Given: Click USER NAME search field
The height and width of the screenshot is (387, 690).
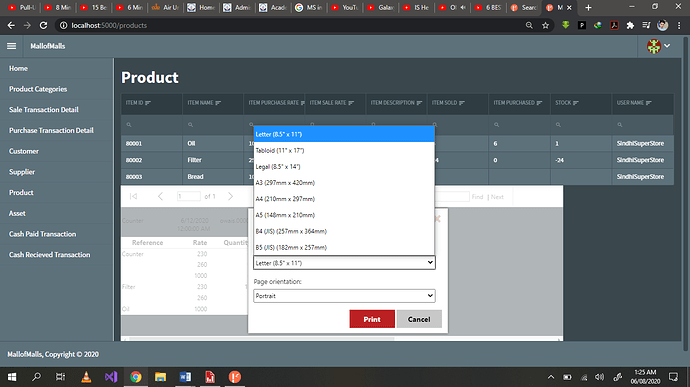Looking at the screenshot, I should [642, 125].
